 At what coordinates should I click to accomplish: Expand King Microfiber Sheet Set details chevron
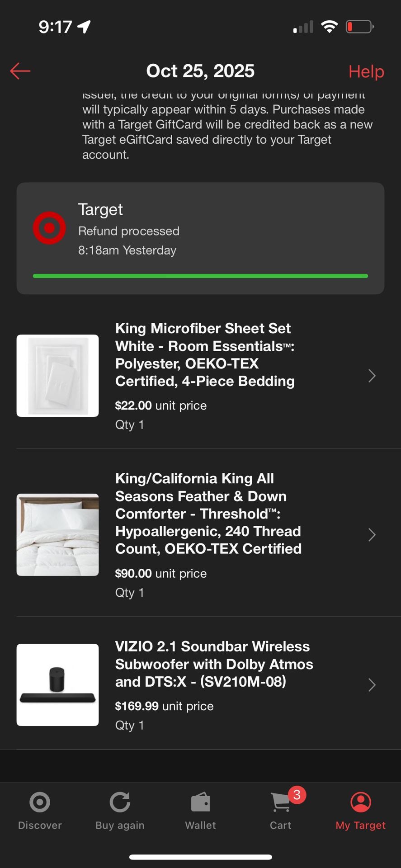(372, 376)
